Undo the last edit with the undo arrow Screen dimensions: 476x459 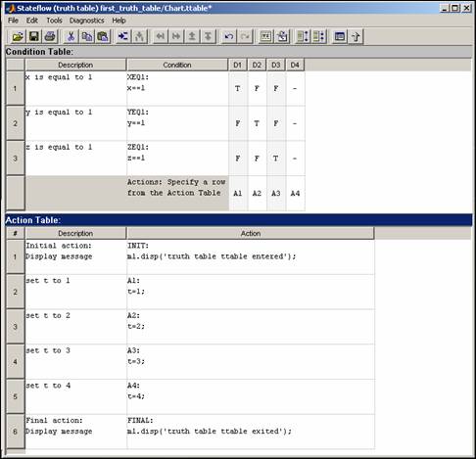tap(229, 36)
